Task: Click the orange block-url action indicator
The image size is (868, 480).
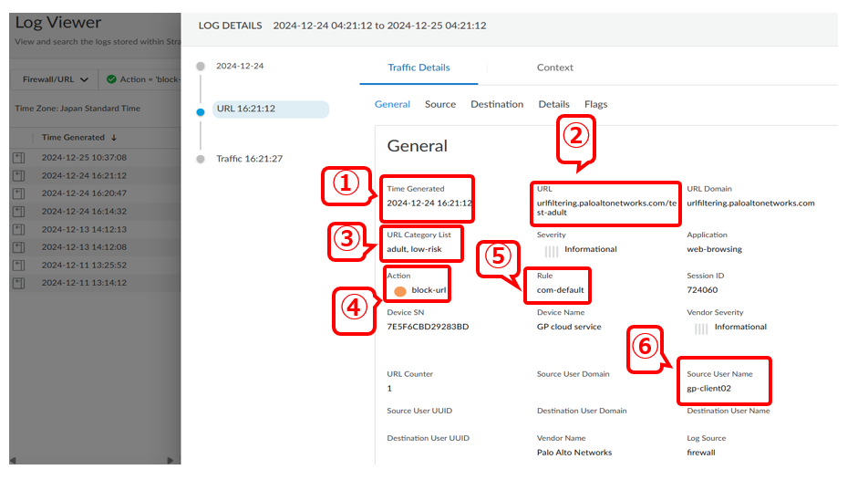Action: pos(399,291)
